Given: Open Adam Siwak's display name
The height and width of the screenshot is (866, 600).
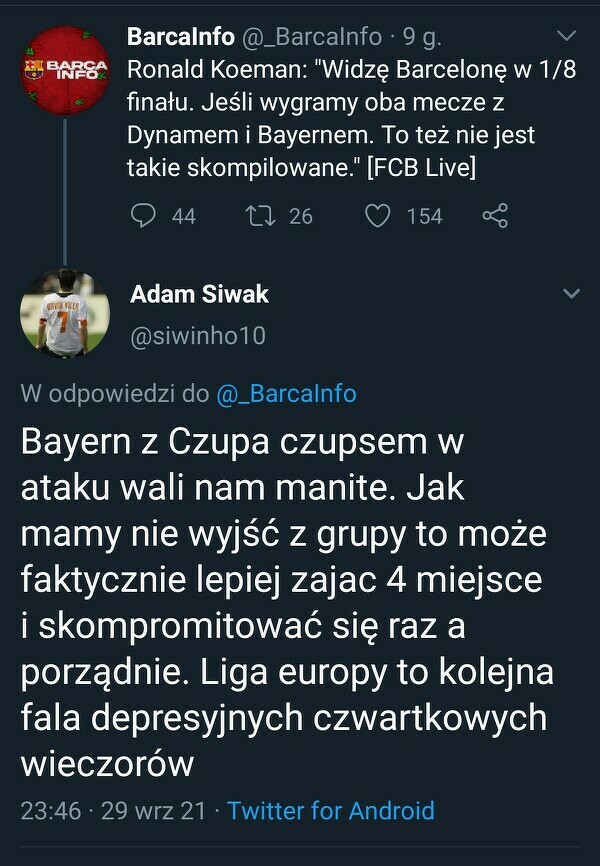Looking at the screenshot, I should 199,294.
